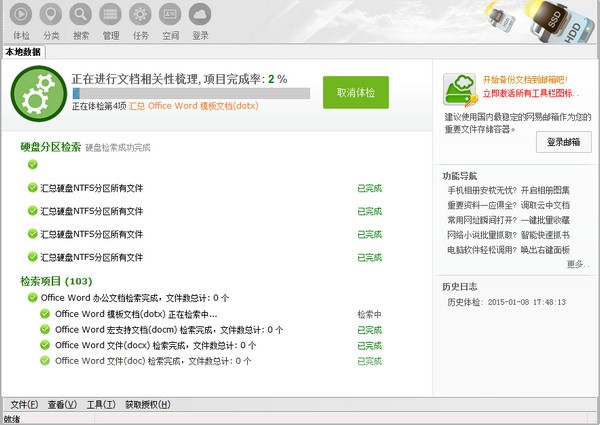
Task: Click check icon beside Office Word 模板文档(dotx)
Action: coord(45,314)
